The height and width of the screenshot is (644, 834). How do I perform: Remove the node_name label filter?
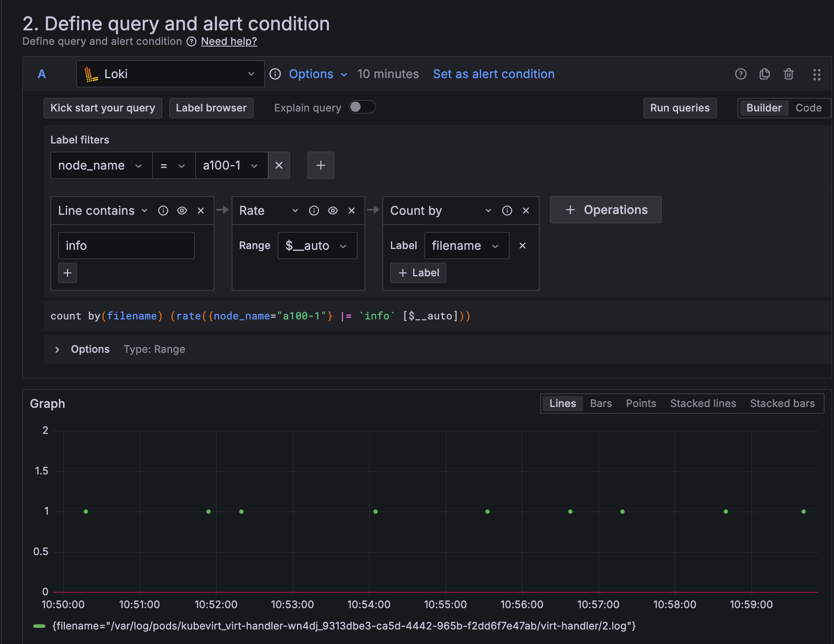[279, 165]
